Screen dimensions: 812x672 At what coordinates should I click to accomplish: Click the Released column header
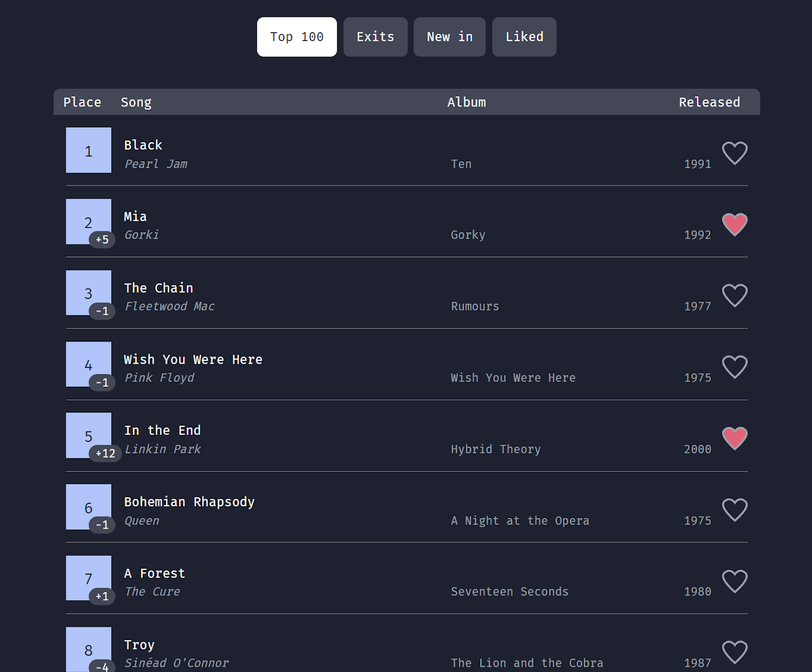pyautogui.click(x=709, y=102)
